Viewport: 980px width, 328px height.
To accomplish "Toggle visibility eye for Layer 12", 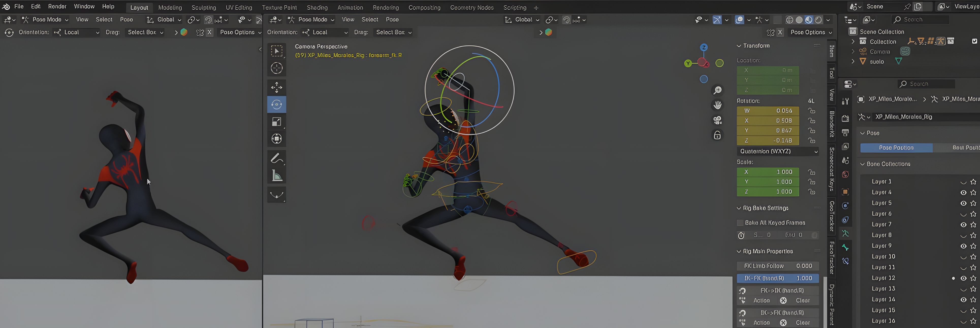I will pos(963,278).
